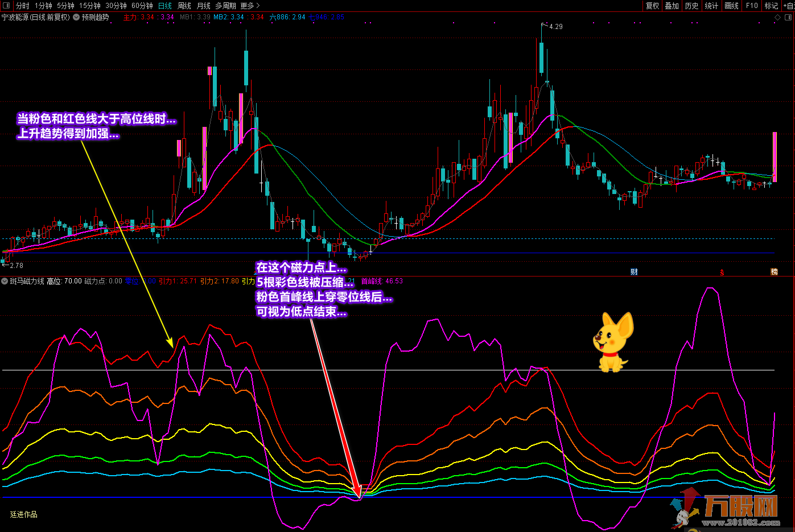Select the 日线 daily period

165,6
